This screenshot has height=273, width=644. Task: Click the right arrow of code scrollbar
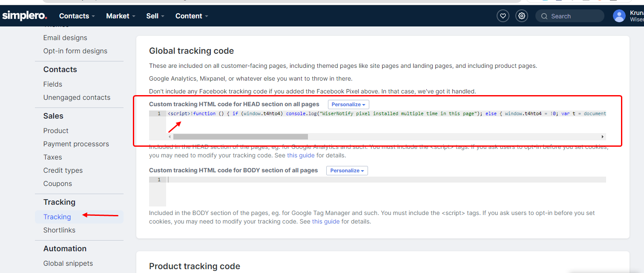tap(602, 137)
